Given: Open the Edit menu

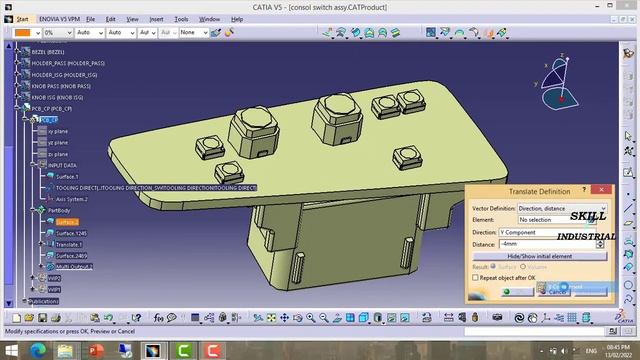Looking at the screenshot, I should 111,19.
